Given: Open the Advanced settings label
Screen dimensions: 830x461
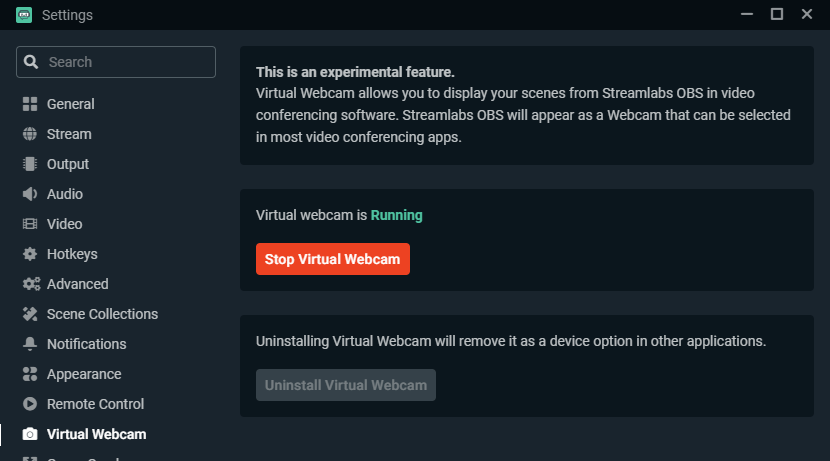Looking at the screenshot, I should point(77,284).
